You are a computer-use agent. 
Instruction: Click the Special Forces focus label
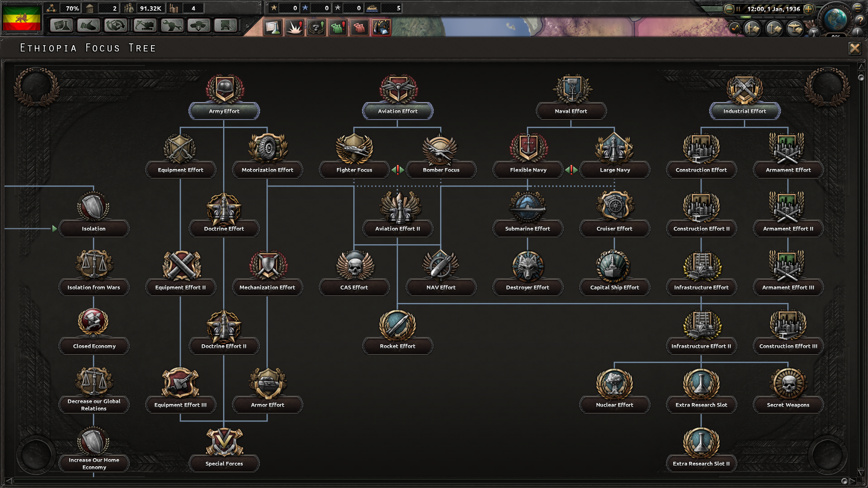tap(224, 464)
